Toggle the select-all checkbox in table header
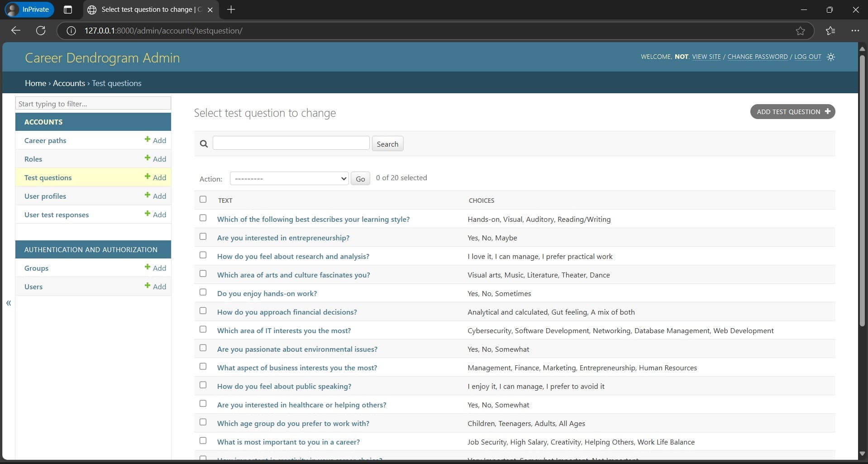 (x=203, y=199)
